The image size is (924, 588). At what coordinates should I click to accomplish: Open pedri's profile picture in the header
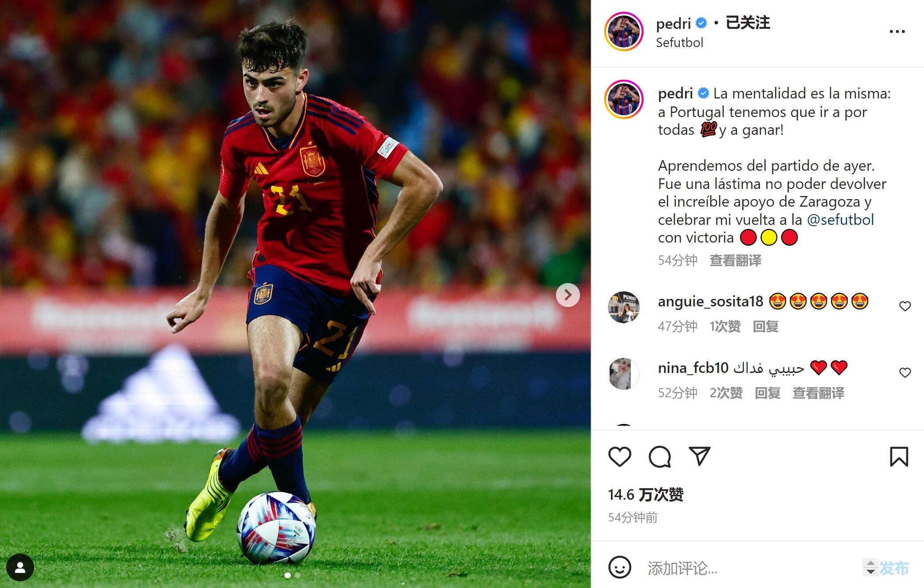[x=624, y=31]
